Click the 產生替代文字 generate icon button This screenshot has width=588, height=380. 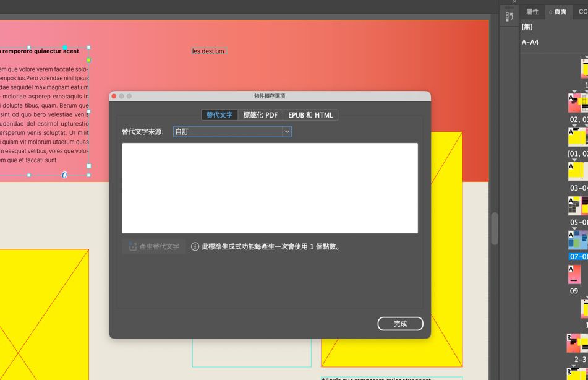[x=154, y=247]
